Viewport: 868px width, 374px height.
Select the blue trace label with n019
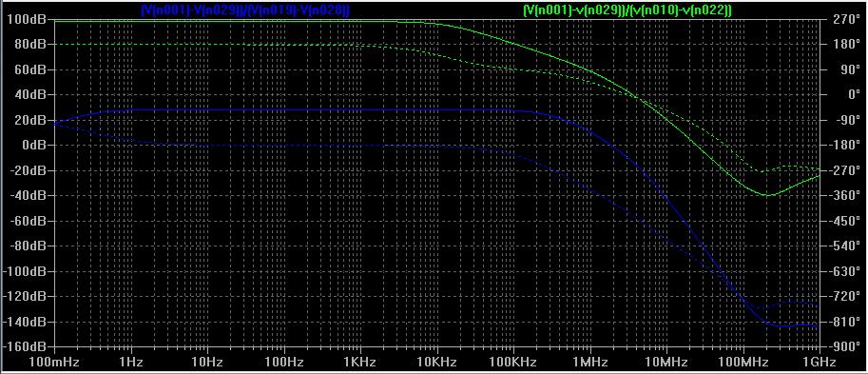click(x=245, y=10)
